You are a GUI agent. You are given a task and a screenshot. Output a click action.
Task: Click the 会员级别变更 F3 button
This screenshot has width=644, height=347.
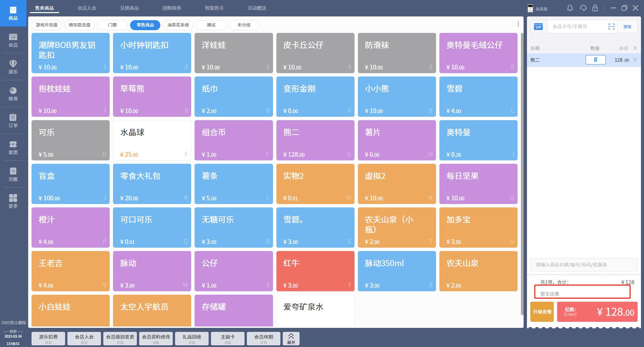tap(120, 339)
